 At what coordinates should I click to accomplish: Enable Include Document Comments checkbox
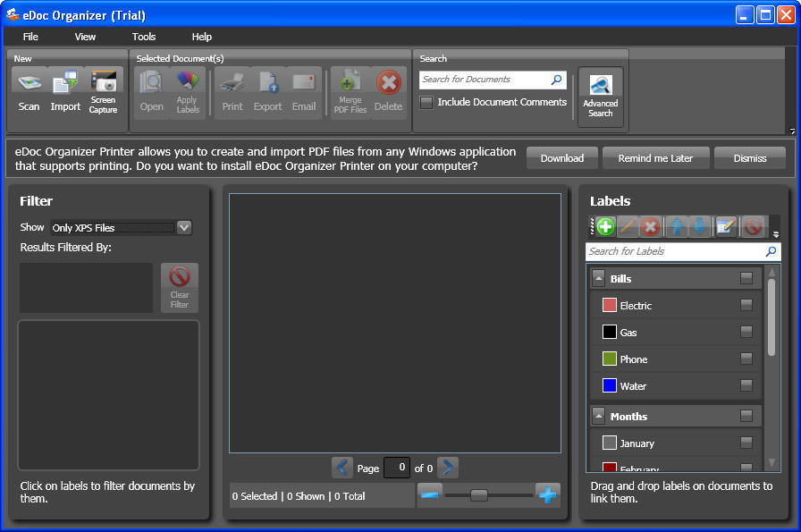pos(426,102)
